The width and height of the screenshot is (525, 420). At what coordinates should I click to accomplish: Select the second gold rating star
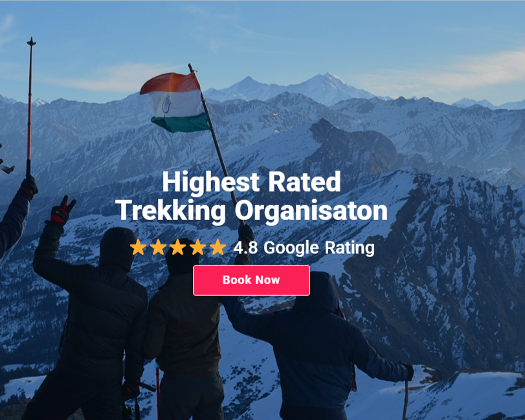(158, 247)
